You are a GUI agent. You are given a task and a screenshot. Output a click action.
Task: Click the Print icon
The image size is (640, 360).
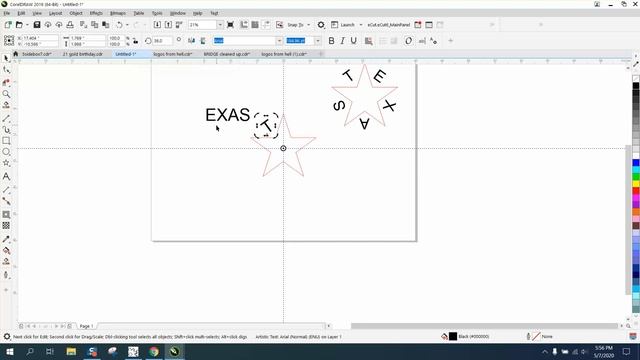pos(70,25)
